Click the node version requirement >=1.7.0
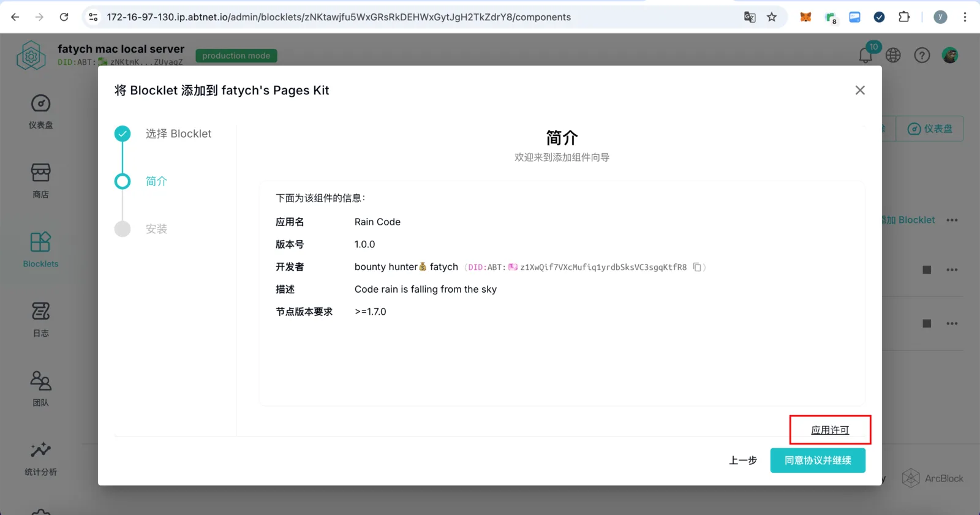The width and height of the screenshot is (980, 515). 371,312
